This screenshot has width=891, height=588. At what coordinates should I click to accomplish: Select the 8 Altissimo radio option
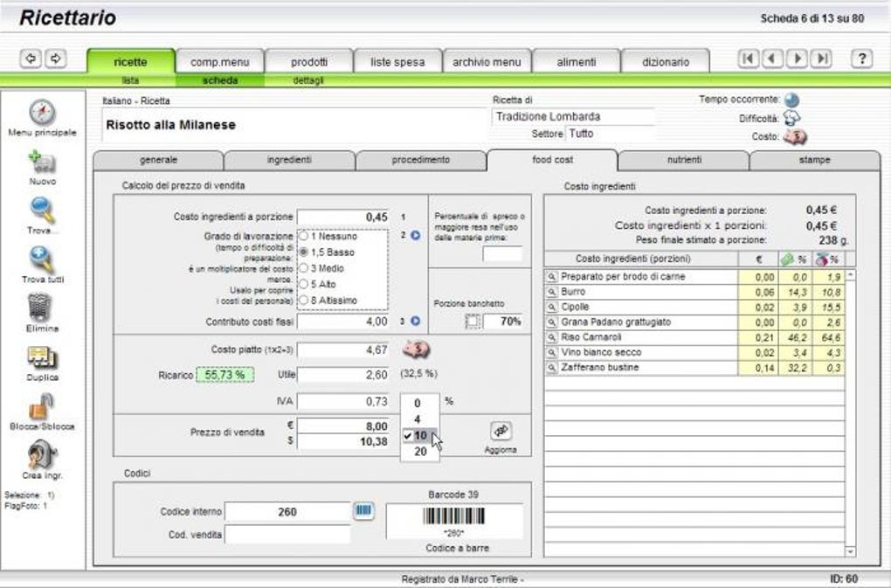point(304,300)
